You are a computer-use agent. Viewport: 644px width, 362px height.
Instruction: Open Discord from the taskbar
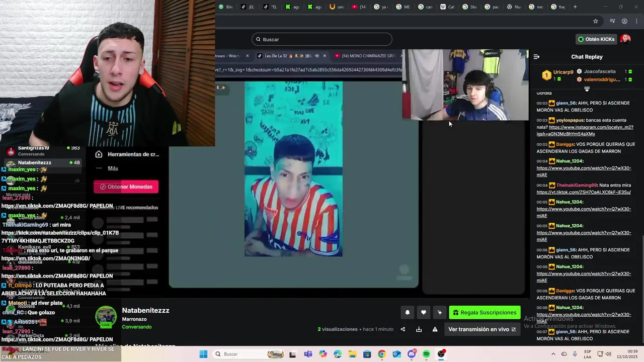point(412,354)
